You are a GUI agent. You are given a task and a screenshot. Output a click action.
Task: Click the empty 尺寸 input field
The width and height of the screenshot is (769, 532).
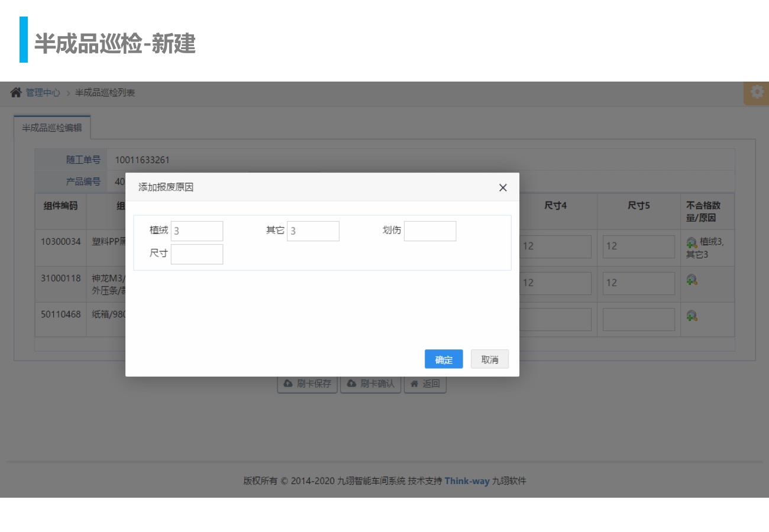(x=197, y=254)
